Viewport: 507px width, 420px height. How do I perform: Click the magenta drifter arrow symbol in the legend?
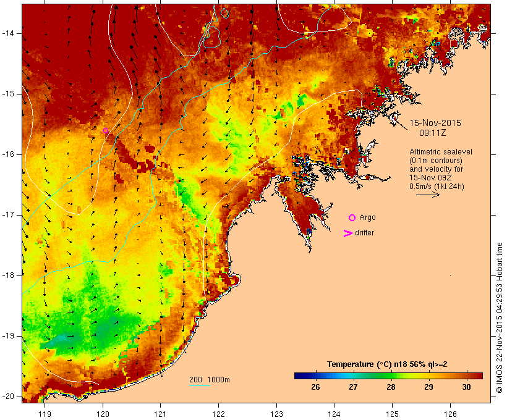(x=348, y=233)
